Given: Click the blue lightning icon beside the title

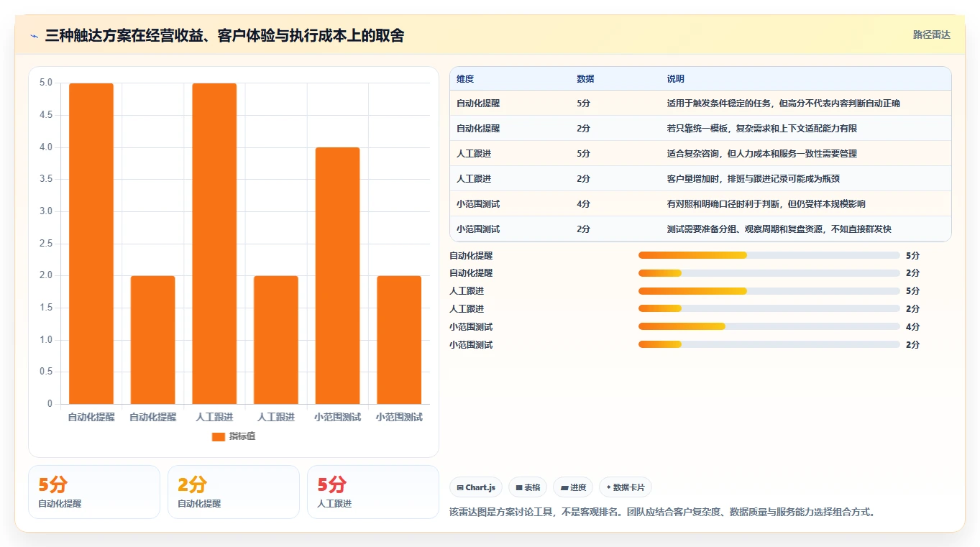Looking at the screenshot, I should (x=35, y=36).
